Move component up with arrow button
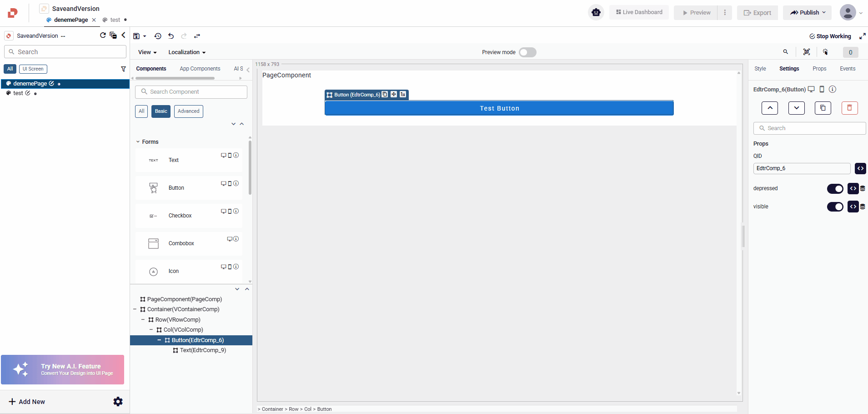 769,108
